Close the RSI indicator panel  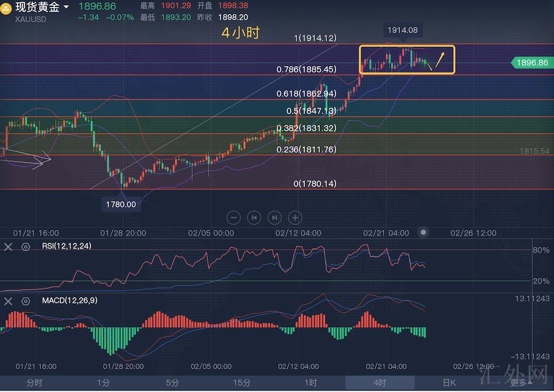pos(8,247)
